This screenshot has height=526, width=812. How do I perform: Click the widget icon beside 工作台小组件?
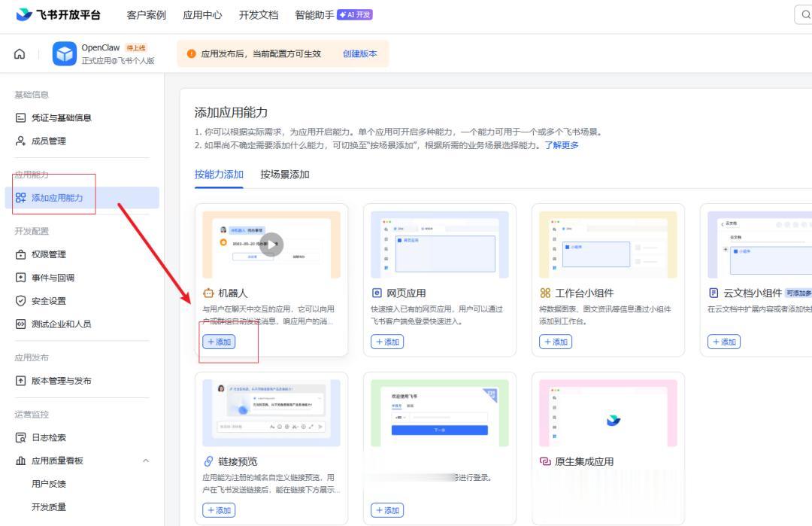point(545,293)
